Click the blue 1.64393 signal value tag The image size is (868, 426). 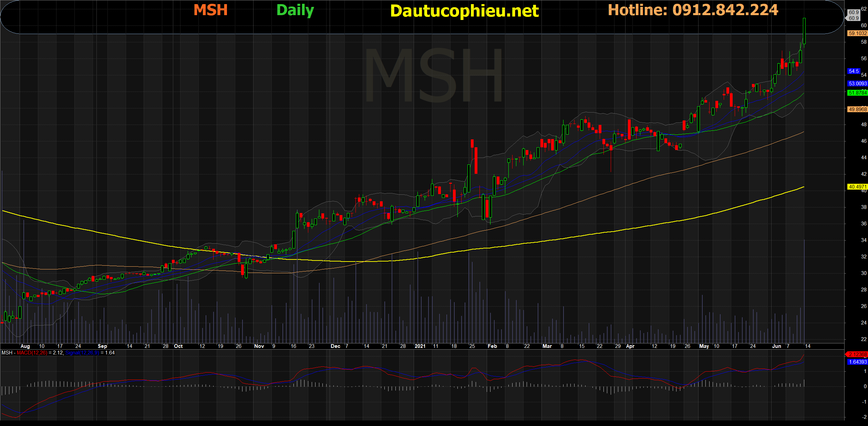857,362
